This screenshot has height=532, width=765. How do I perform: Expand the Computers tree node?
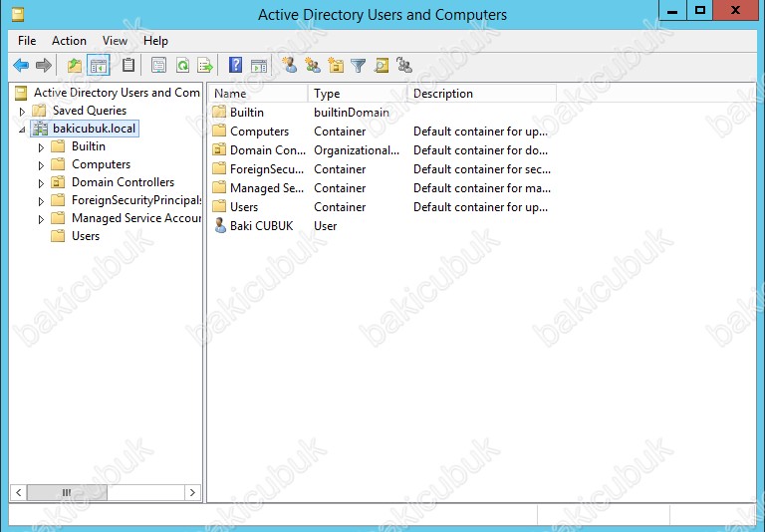(41, 165)
